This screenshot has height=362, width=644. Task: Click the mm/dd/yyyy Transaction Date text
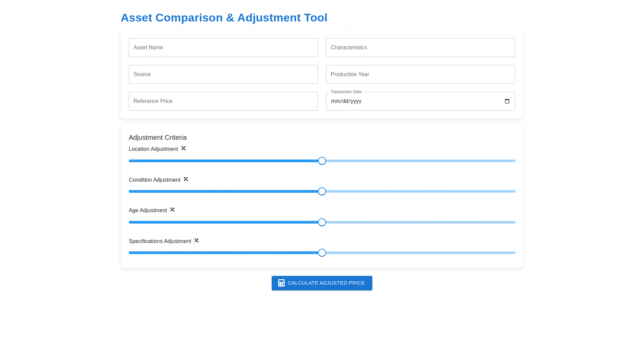pyautogui.click(x=346, y=101)
